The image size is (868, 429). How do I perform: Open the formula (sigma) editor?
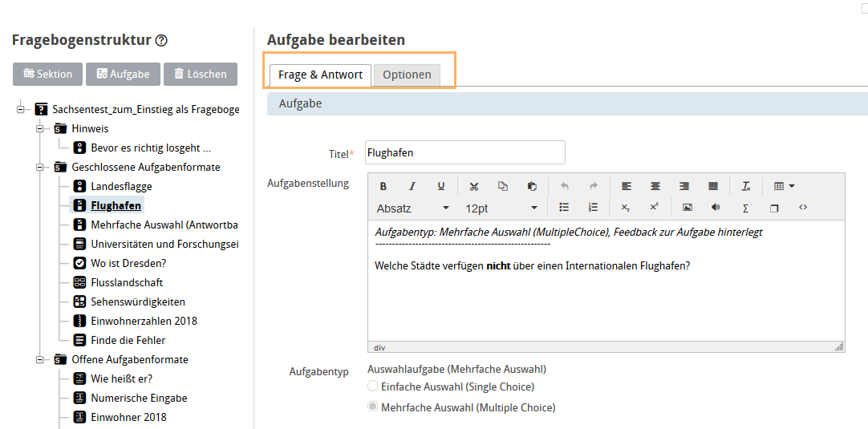tap(745, 208)
